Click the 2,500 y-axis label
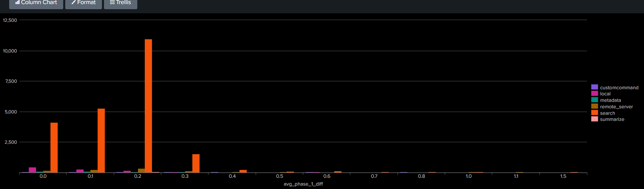The image size is (644, 189). coord(11,142)
